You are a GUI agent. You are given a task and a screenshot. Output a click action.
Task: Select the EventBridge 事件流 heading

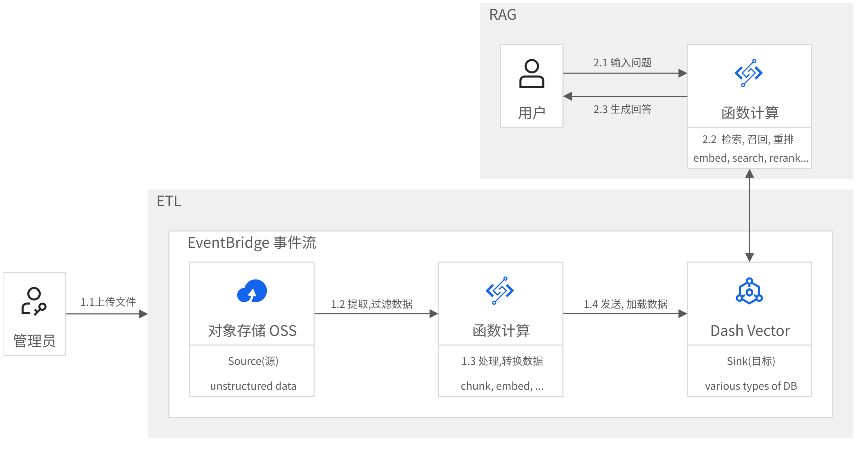[252, 243]
